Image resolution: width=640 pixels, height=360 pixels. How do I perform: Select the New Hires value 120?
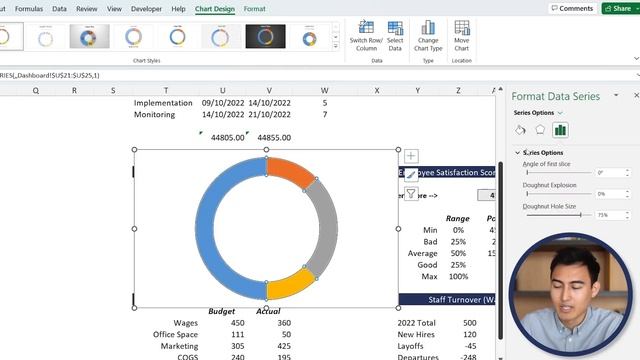click(x=469, y=334)
